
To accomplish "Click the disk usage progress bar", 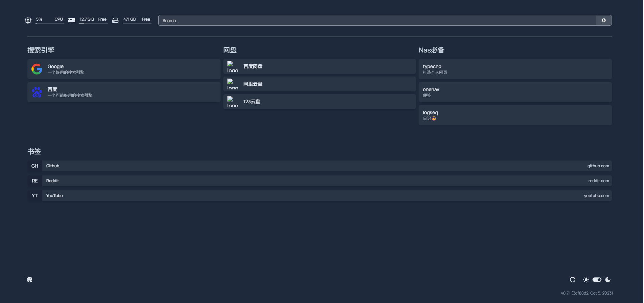I will click(x=137, y=23).
